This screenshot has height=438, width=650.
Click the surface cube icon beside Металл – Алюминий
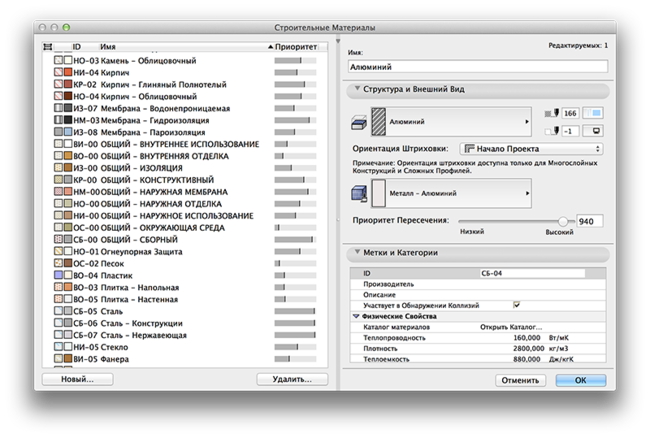(359, 194)
